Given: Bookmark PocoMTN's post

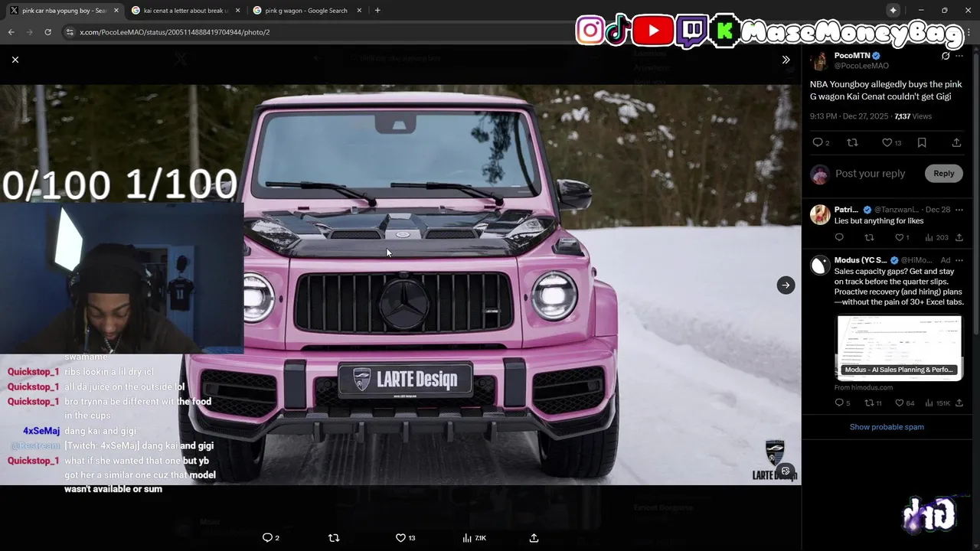Looking at the screenshot, I should pyautogui.click(x=922, y=142).
